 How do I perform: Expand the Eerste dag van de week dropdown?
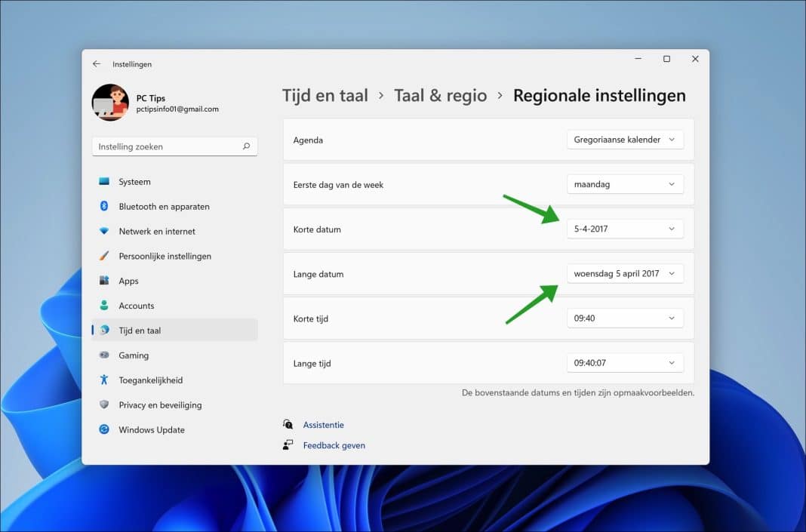(625, 183)
